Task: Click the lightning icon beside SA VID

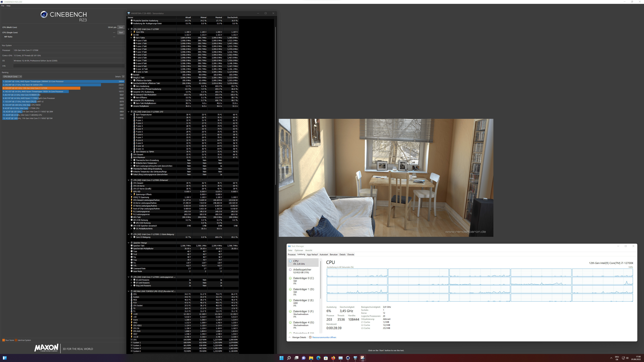Action: (x=132, y=35)
